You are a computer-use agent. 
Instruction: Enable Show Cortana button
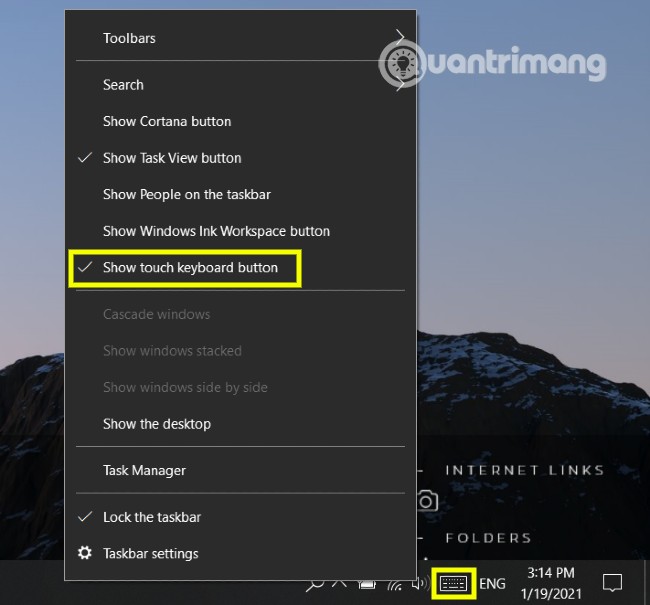point(240,121)
